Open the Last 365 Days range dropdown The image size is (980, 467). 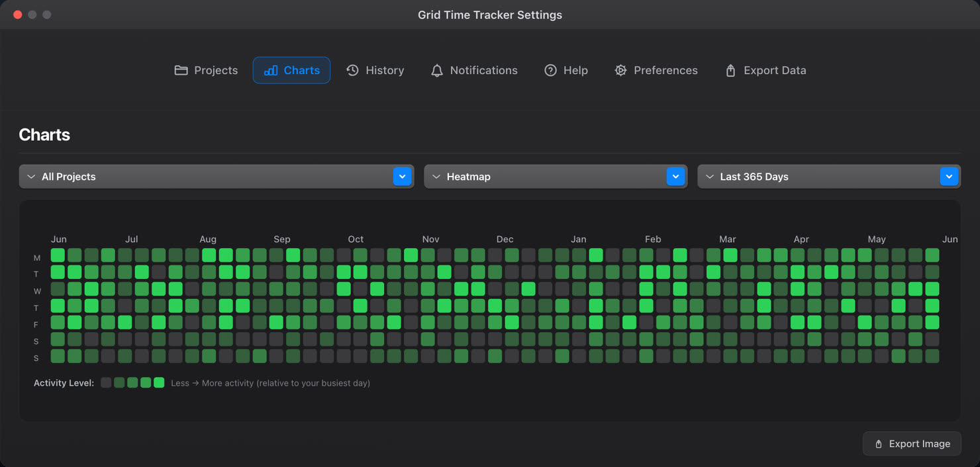[x=829, y=177]
